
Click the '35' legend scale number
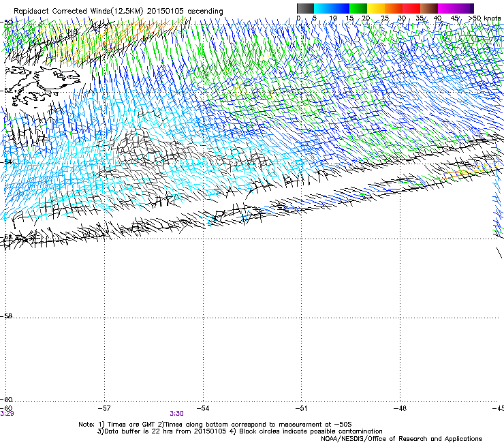tap(420, 18)
